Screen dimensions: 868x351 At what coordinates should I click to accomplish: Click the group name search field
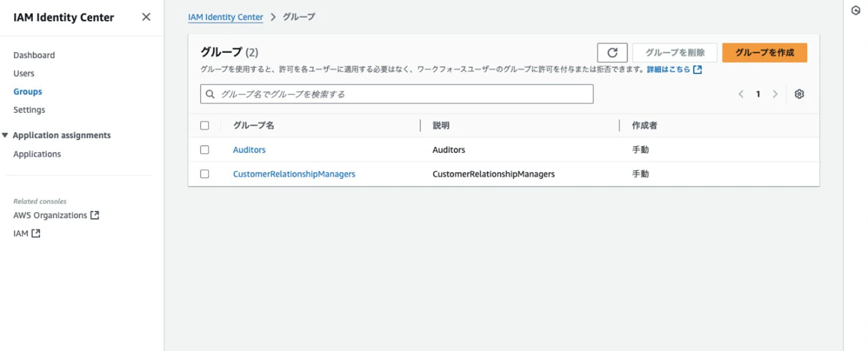pyautogui.click(x=401, y=95)
